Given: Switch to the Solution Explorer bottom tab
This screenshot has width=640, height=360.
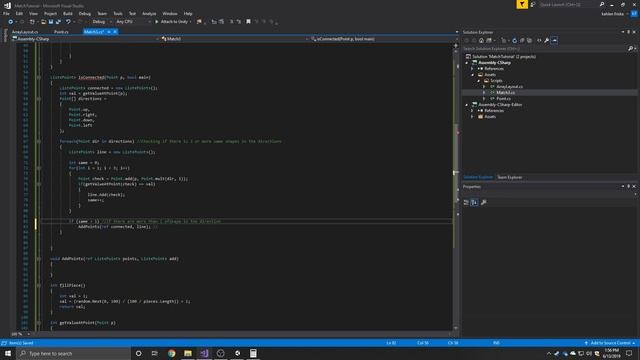Looking at the screenshot, I should (478, 178).
